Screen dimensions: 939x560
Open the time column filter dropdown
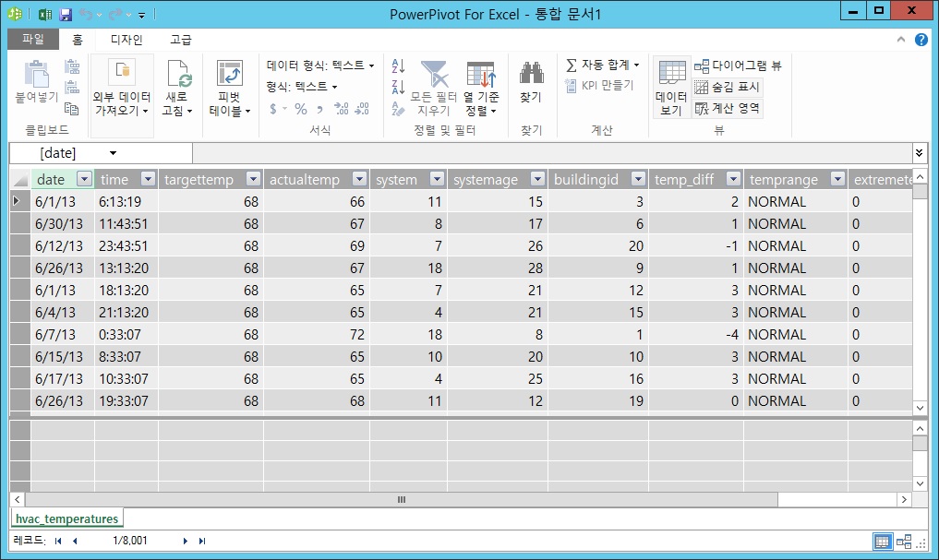[148, 179]
